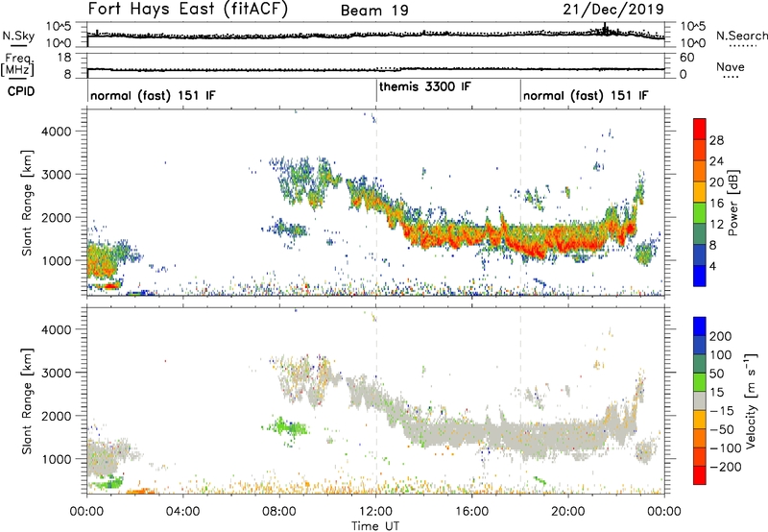This screenshot has width=768, height=532.
Task: Click the '2000' tick of the velocity panel
Action: pyautogui.click(x=57, y=416)
